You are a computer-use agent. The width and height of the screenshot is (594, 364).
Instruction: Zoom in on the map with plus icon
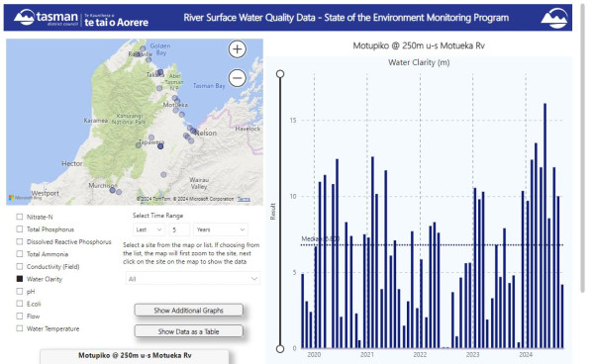[x=238, y=49]
